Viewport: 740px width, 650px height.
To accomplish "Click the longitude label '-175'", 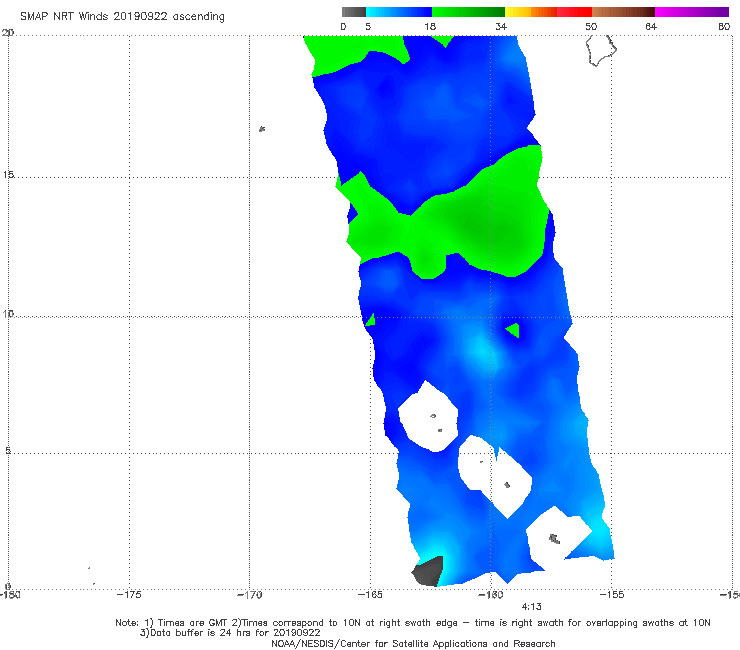I will tap(129, 595).
